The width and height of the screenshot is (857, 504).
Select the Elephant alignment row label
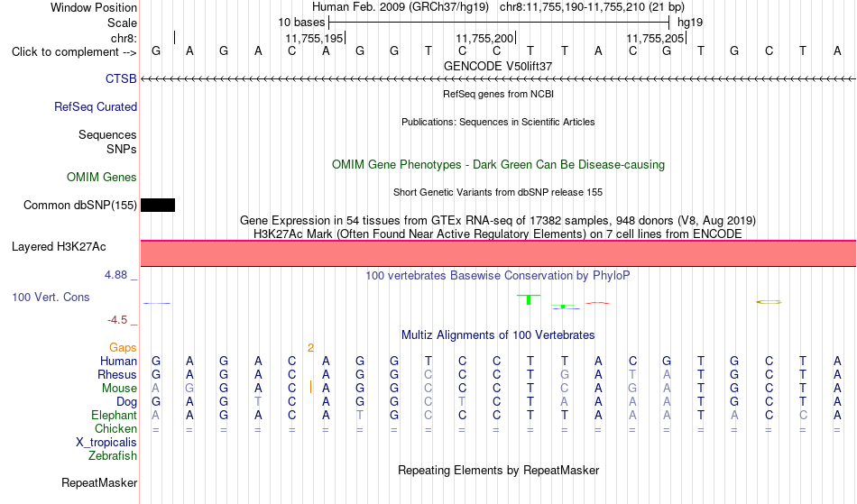114,416
